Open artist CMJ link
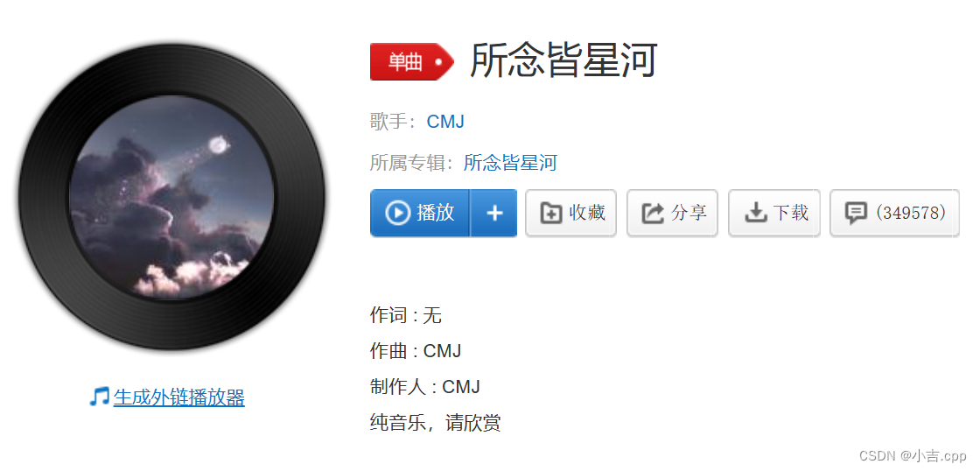This screenshot has width=980, height=471. pyautogui.click(x=445, y=122)
